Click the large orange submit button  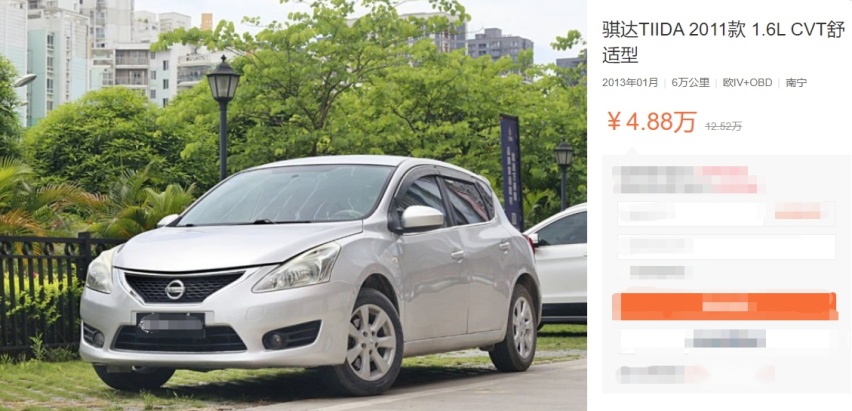click(x=724, y=307)
